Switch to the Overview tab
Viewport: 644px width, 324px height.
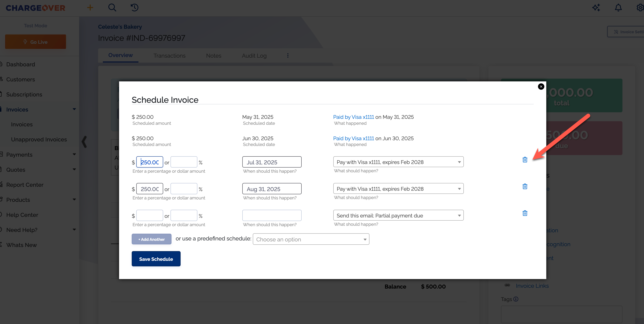point(120,55)
